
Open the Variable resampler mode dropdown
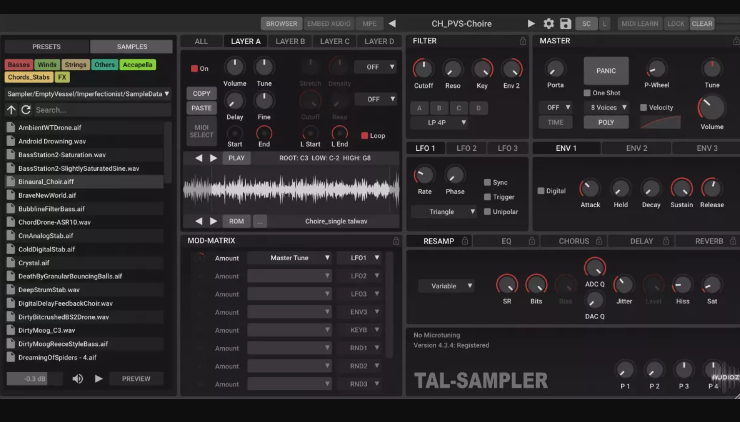pos(446,286)
